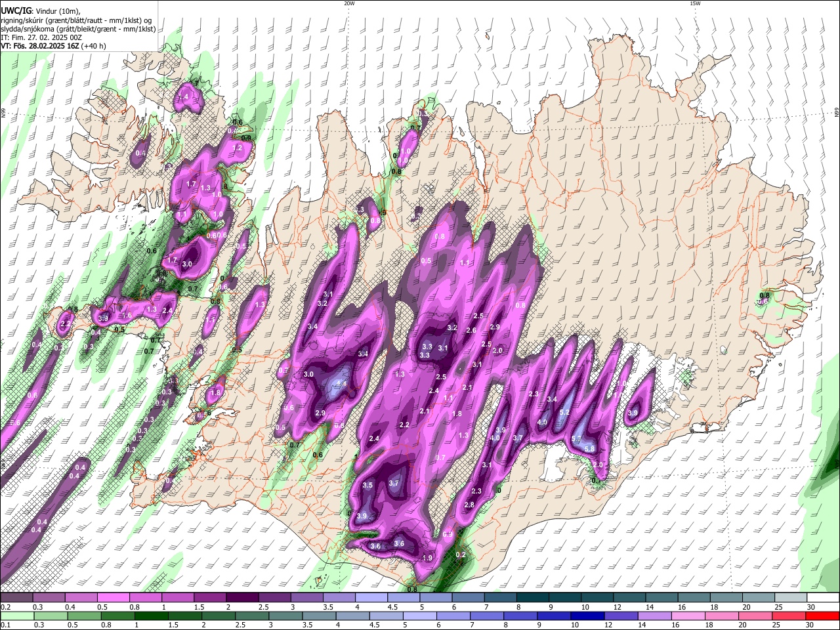Click the dark gray-purple swatch between 0.2 and 0.3
The width and height of the screenshot is (840, 630).
point(16,598)
